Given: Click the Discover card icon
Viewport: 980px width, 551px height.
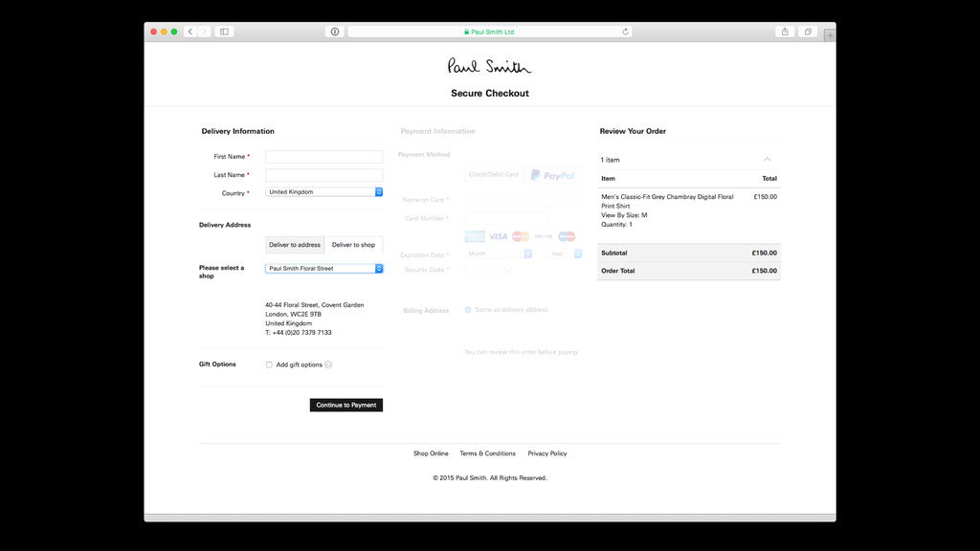Looking at the screenshot, I should [544, 237].
